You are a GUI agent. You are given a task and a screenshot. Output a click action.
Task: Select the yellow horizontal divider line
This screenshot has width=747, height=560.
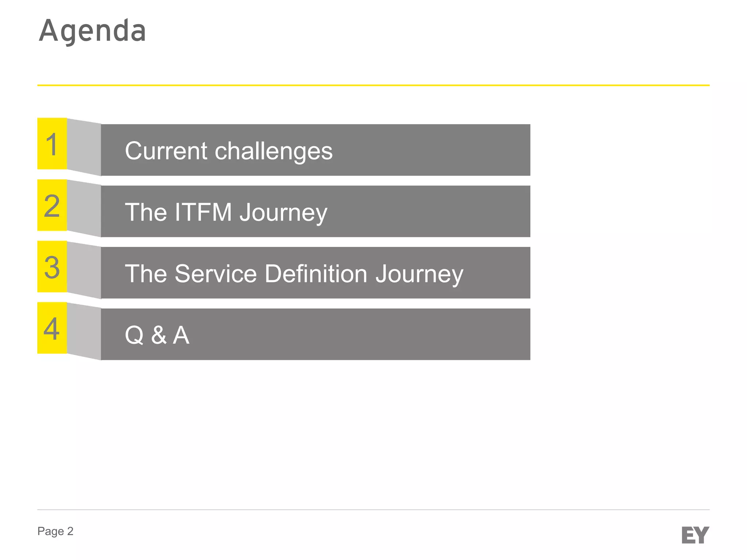tap(373, 85)
